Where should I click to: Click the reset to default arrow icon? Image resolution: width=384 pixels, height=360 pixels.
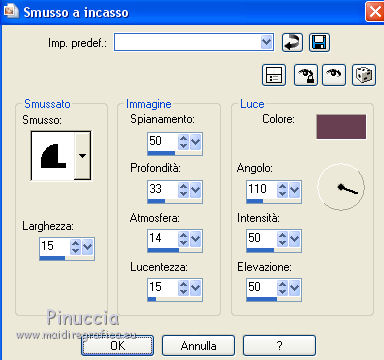coord(292,42)
